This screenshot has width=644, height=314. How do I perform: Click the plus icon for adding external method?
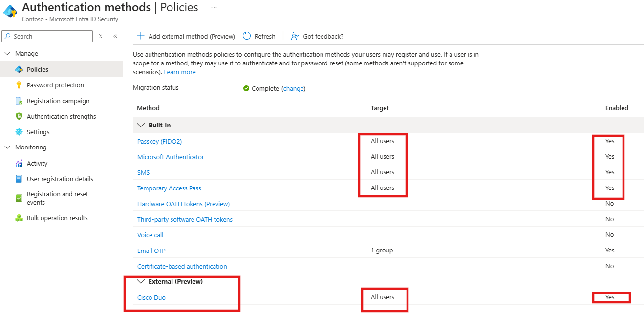coord(141,36)
